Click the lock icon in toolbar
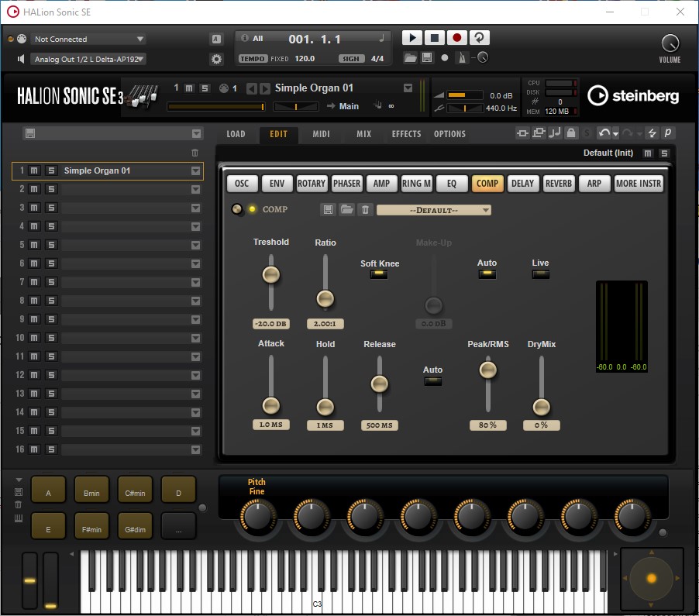This screenshot has width=699, height=616. pos(570,132)
